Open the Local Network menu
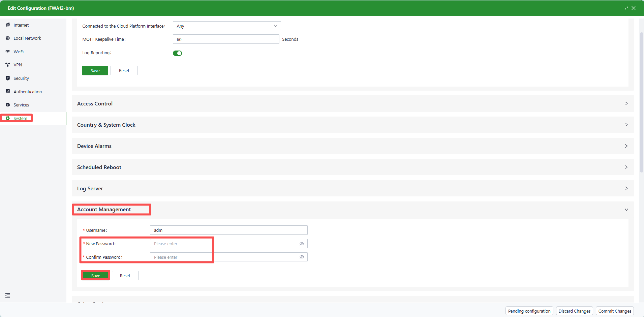Image resolution: width=644 pixels, height=317 pixels. [33, 38]
